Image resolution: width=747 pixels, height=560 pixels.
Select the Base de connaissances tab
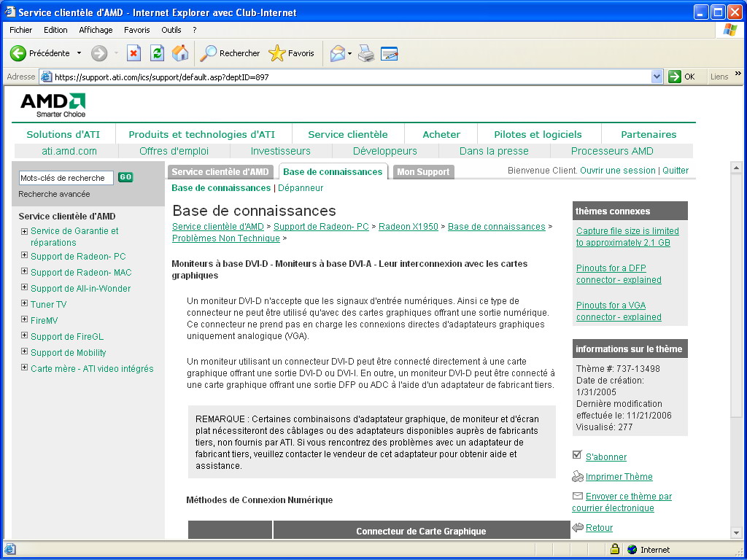point(333,172)
